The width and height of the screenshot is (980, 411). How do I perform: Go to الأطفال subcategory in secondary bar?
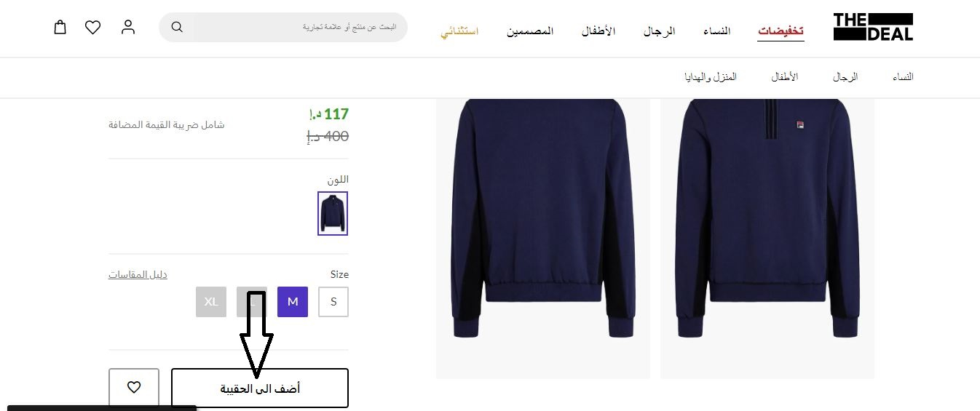point(785,76)
